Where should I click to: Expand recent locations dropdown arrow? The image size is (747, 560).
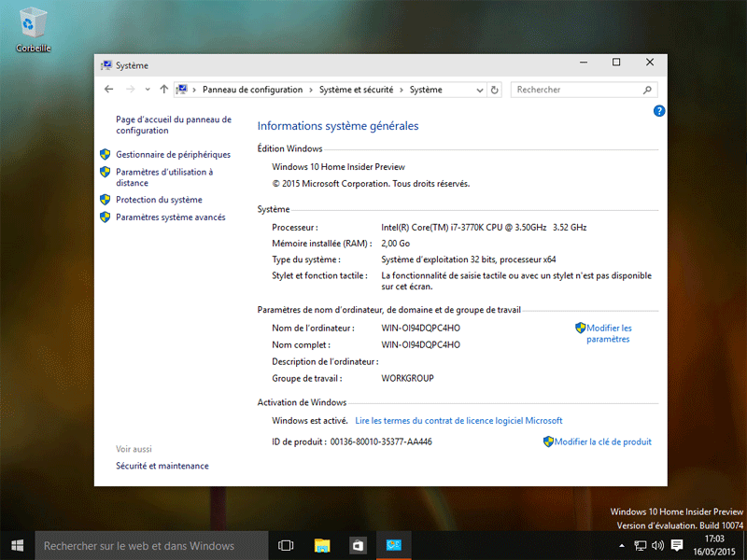tap(148, 90)
